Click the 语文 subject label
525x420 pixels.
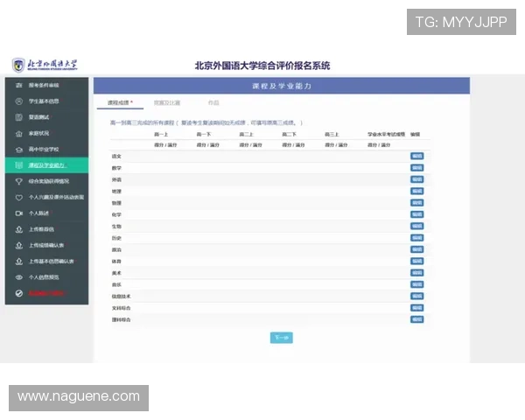(116, 157)
